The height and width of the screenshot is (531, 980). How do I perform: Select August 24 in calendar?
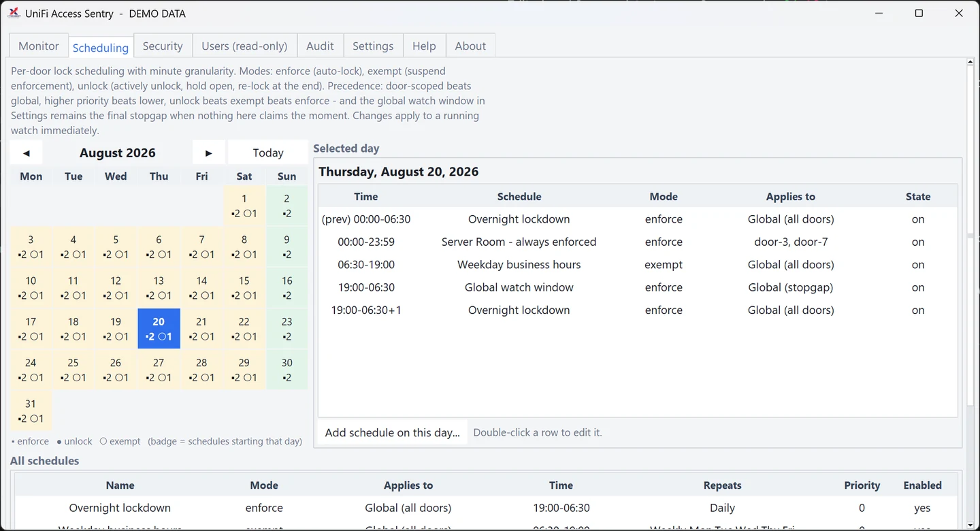tap(31, 370)
